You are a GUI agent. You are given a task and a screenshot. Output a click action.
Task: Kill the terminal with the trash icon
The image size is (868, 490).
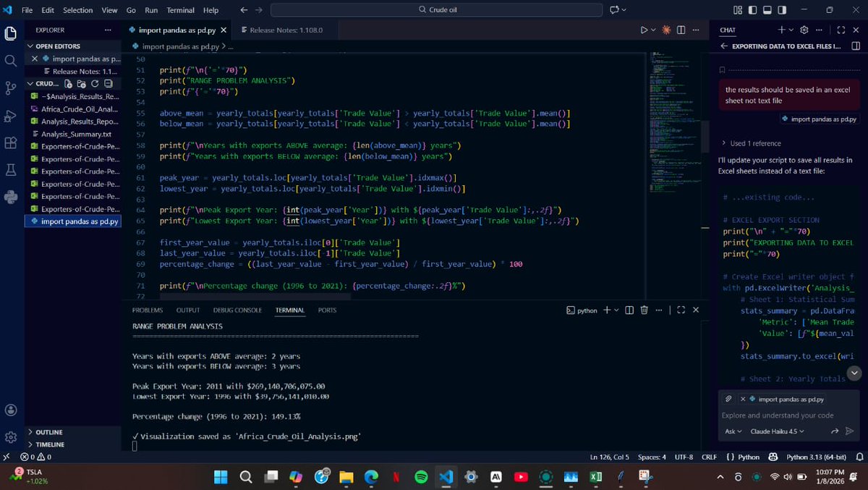[644, 310]
